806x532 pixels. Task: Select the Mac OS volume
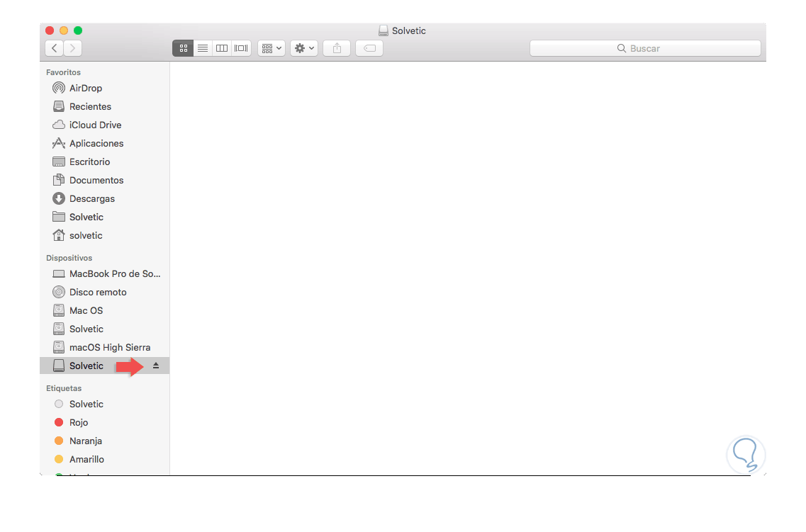[x=104, y=311]
